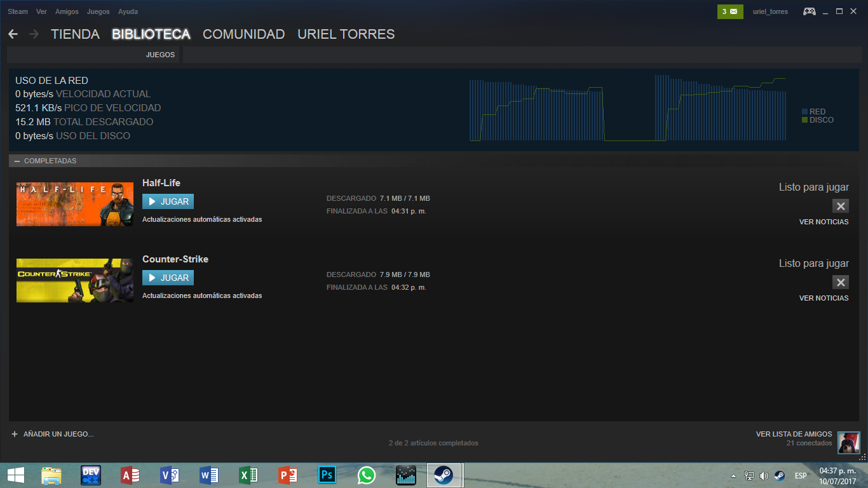Image resolution: width=868 pixels, height=488 pixels.
Task: Launch Microsoft Excel from the taskbar
Action: [248, 475]
